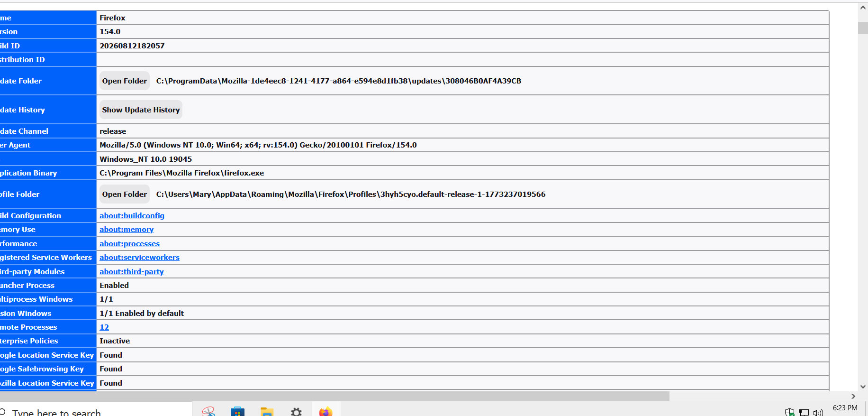
Task: Click the Update History row header
Action: coord(48,110)
